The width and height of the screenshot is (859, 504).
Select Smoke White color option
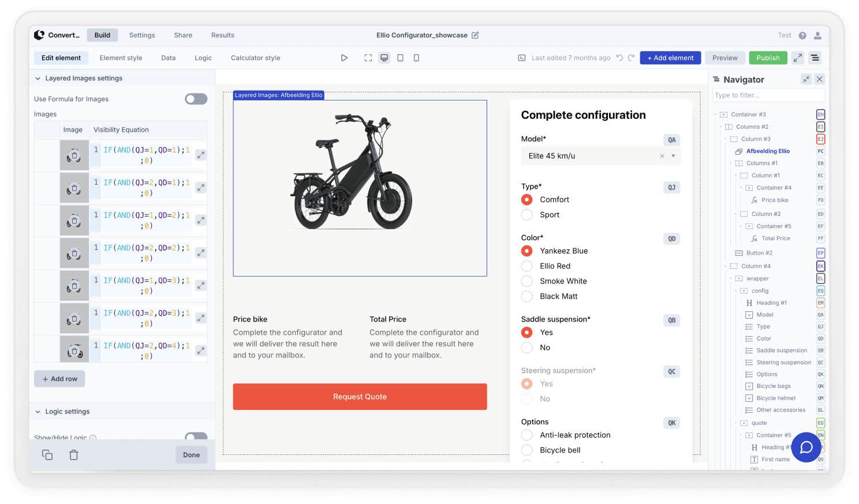pos(527,281)
